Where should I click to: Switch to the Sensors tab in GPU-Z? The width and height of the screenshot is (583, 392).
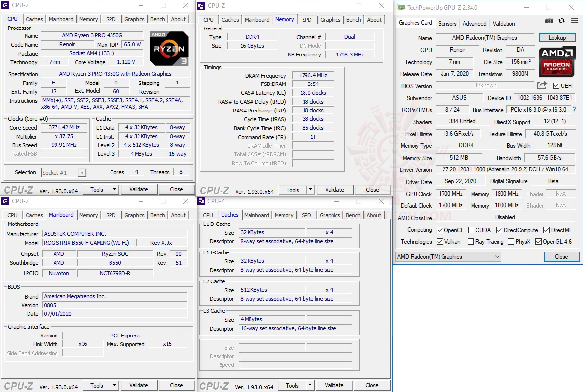[447, 24]
